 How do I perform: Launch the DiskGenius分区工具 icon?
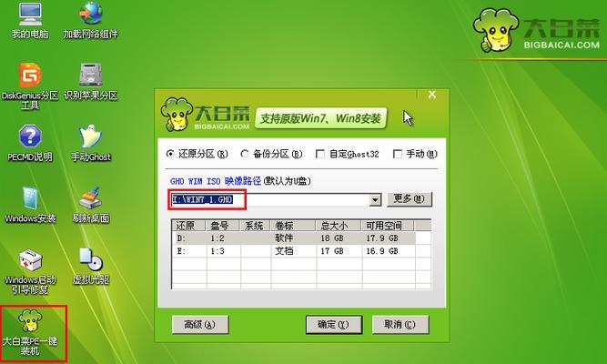(30, 86)
